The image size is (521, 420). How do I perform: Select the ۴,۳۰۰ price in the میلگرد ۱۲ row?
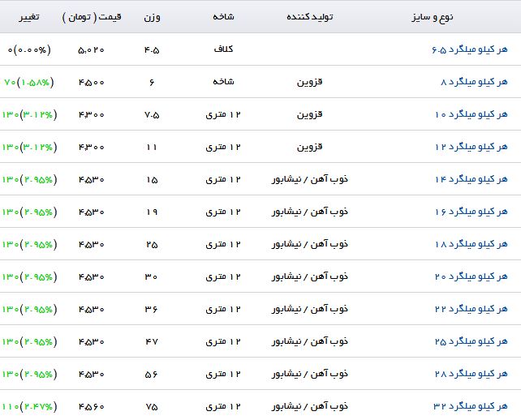pyautogui.click(x=92, y=147)
